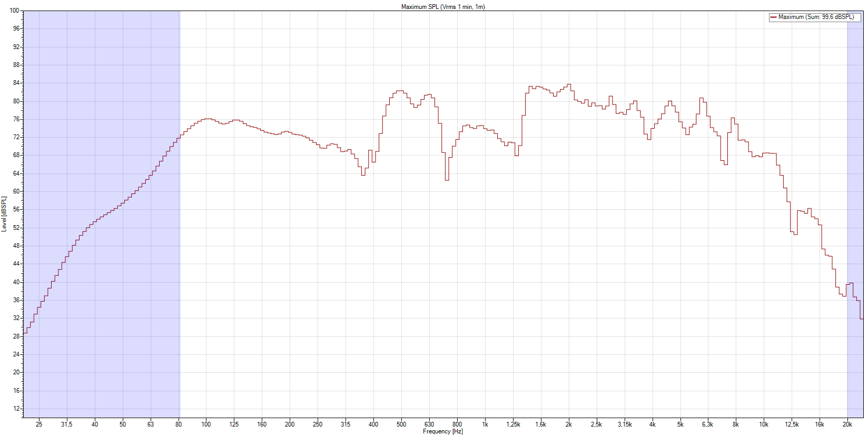
Task: Click the Frequency [Hz] axis label
Action: point(442,431)
